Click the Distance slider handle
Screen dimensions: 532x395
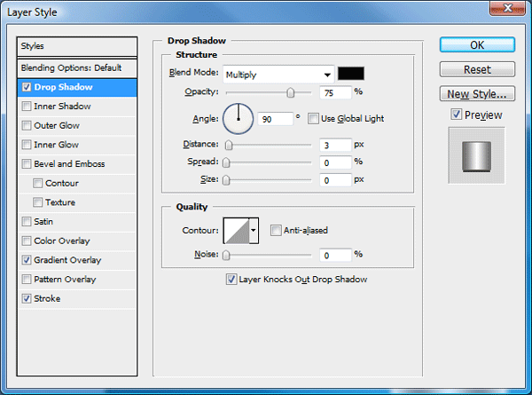click(229, 145)
